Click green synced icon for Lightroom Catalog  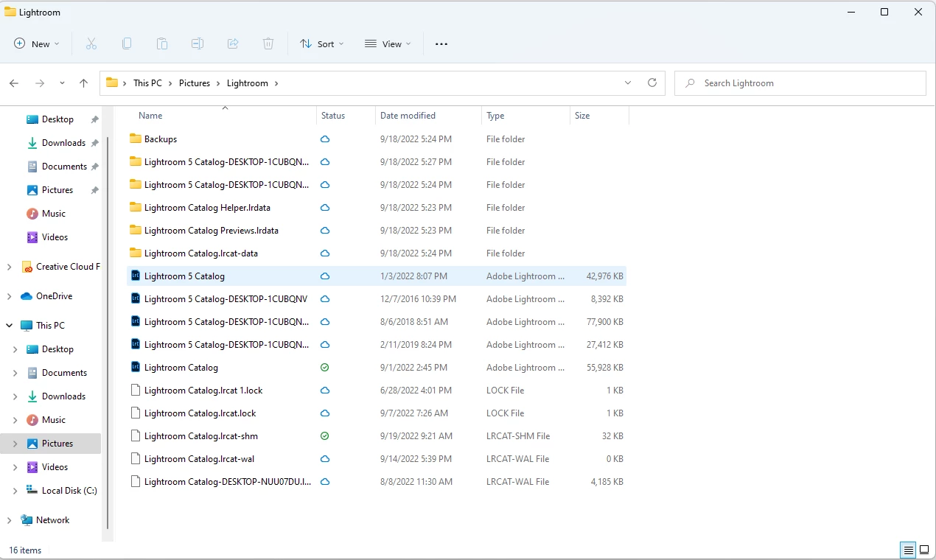(325, 368)
